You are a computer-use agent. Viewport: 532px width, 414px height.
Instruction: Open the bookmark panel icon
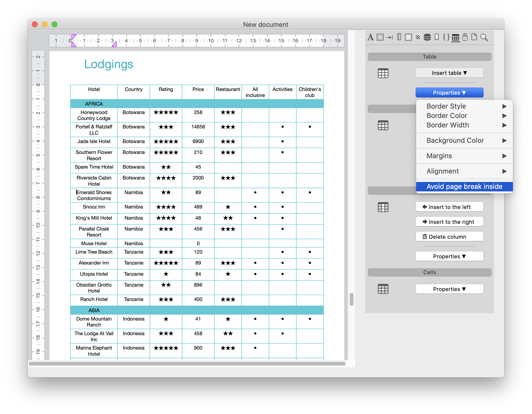pyautogui.click(x=437, y=37)
